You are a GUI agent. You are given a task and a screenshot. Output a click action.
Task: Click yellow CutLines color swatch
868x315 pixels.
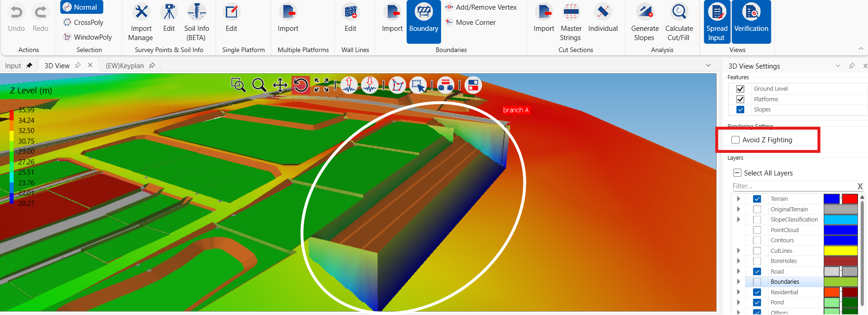[840, 251]
